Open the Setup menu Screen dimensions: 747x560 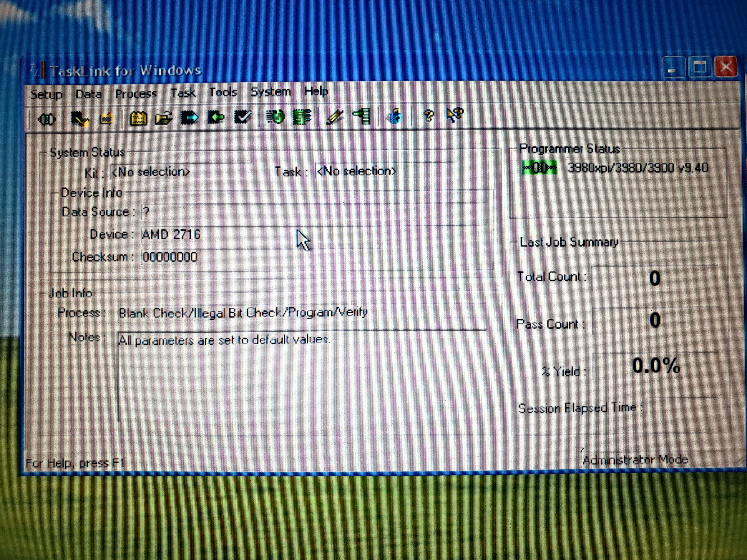point(46,94)
